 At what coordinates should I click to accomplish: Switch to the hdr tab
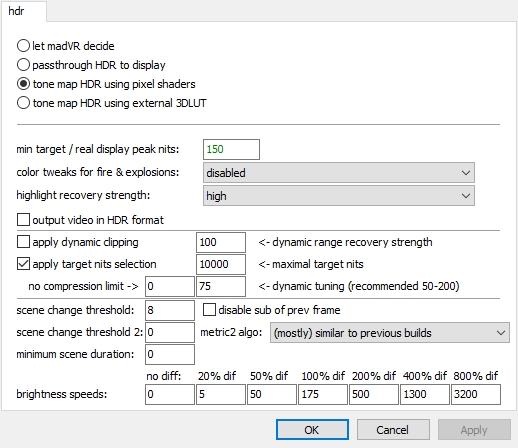pyautogui.click(x=23, y=11)
